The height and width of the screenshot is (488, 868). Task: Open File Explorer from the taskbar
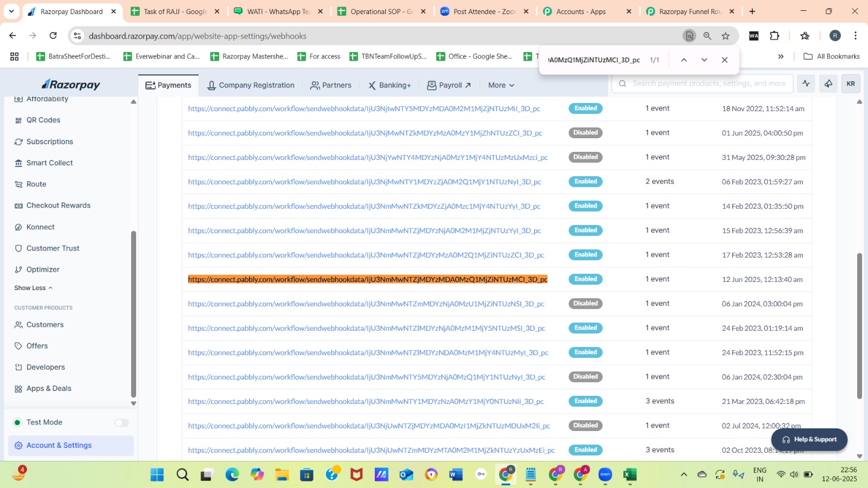[x=282, y=475]
